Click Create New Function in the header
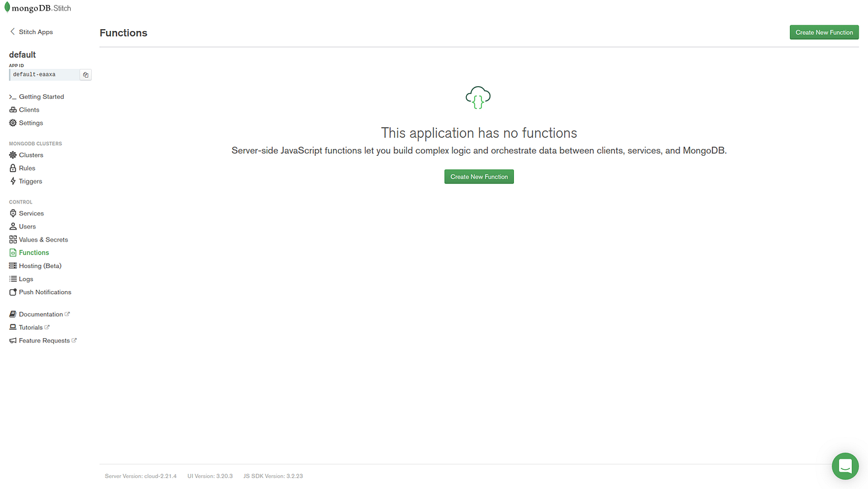868x489 pixels. click(824, 32)
